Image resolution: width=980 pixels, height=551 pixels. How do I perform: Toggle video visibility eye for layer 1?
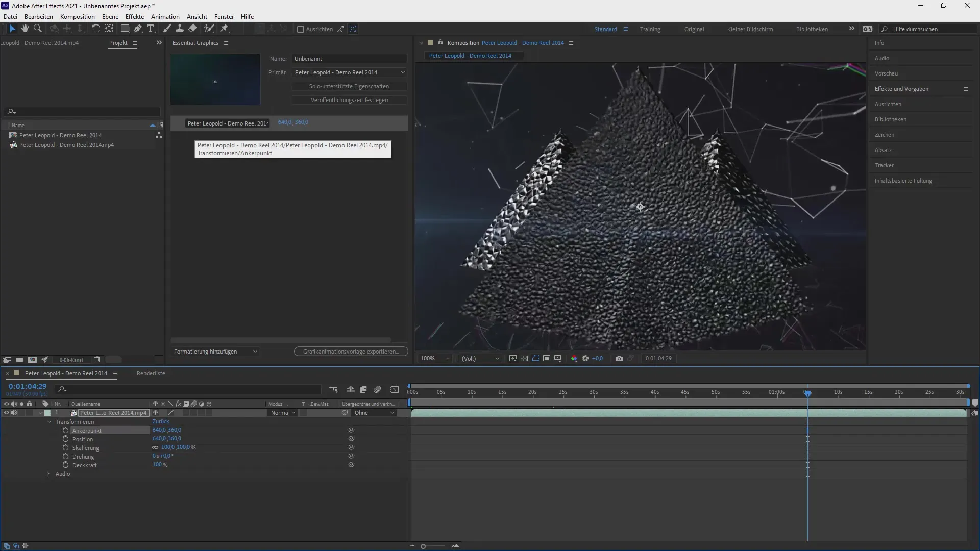click(7, 413)
